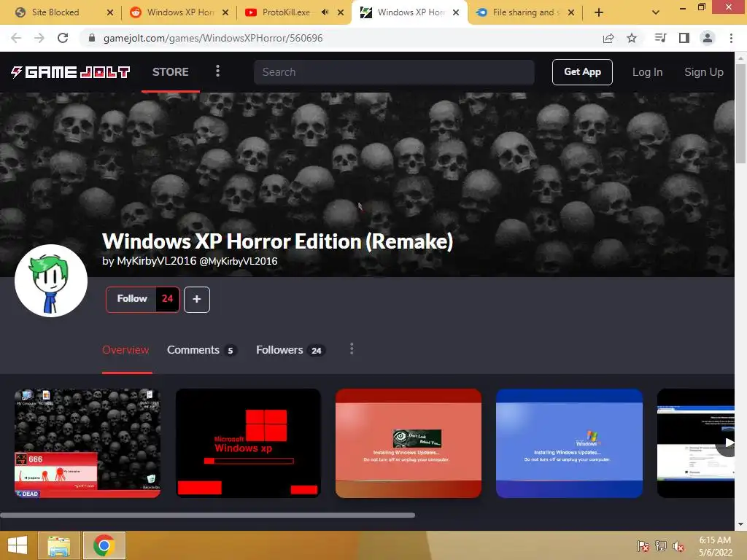This screenshot has width=747, height=560.
Task: Click the Sign Up link
Action: click(x=704, y=72)
